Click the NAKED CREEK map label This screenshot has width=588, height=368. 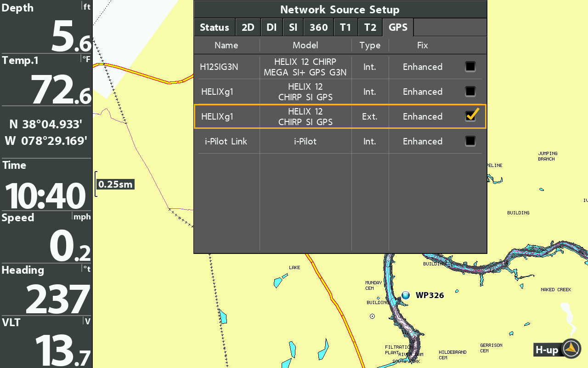(x=556, y=290)
